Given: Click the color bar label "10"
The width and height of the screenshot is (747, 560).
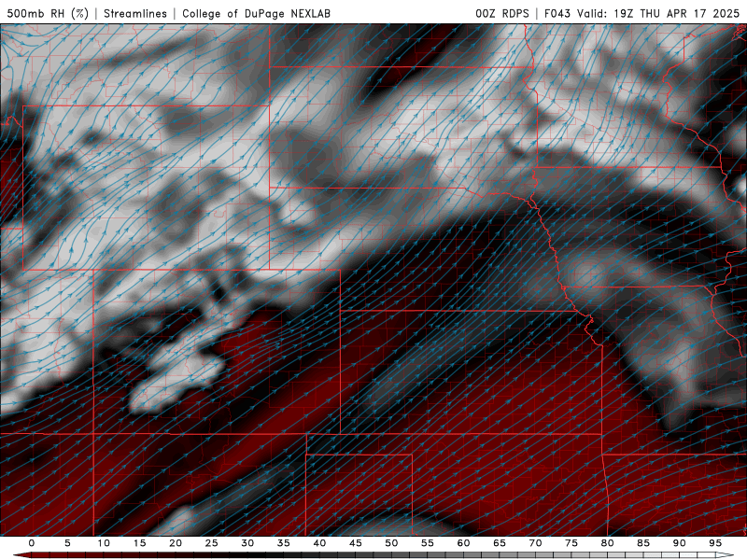Looking at the screenshot, I should pos(104,543).
